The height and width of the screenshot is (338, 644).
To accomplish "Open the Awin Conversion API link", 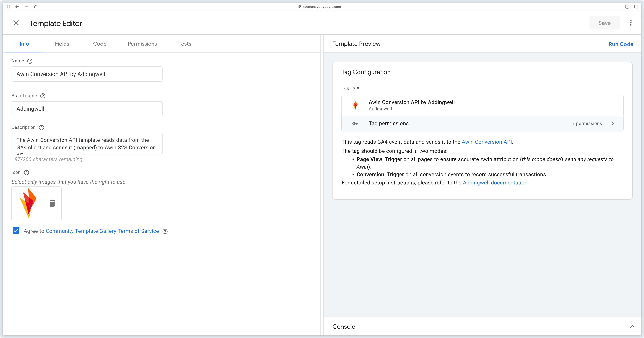I will pyautogui.click(x=487, y=142).
